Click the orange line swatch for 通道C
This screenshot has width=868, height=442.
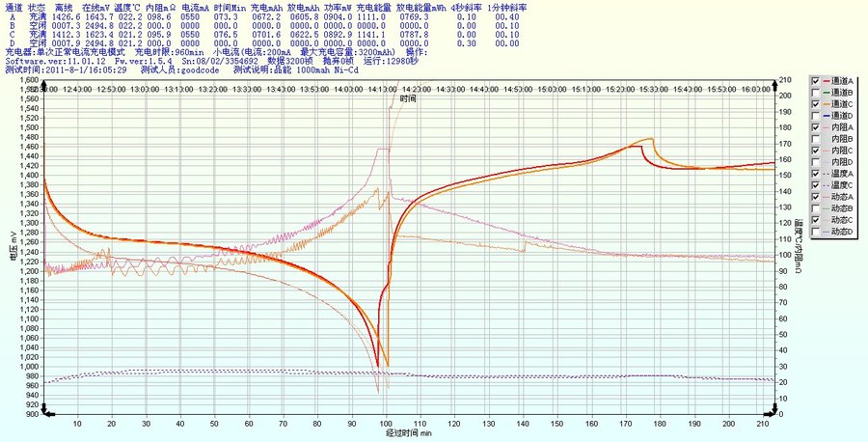(827, 103)
